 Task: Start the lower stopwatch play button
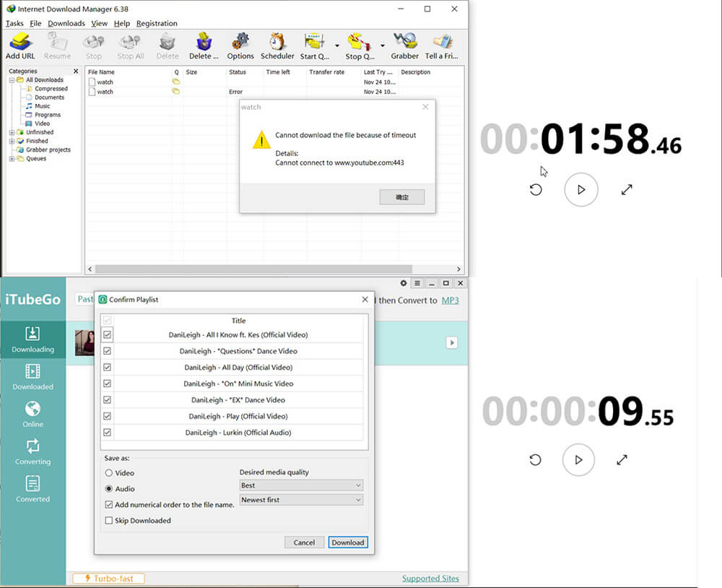(578, 459)
